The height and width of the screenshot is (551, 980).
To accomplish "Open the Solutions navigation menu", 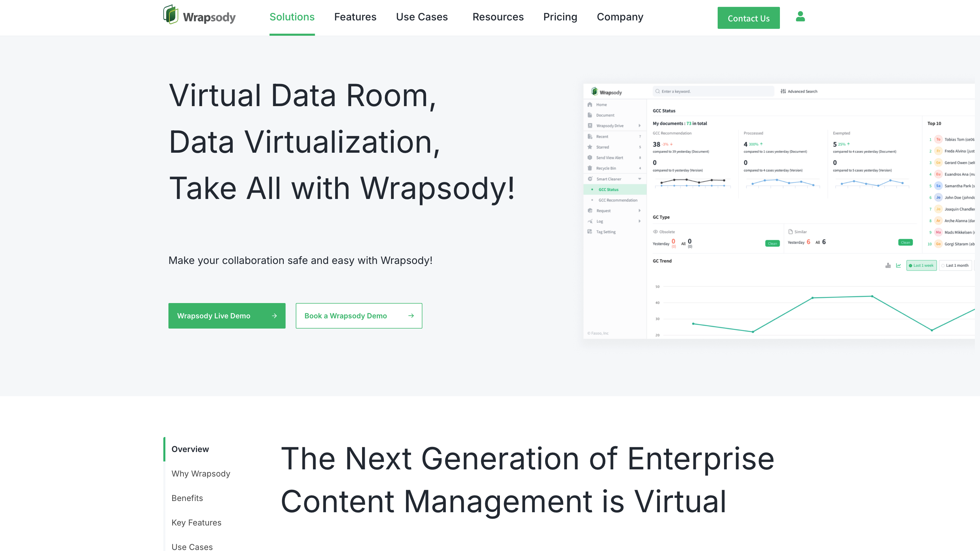I will point(292,17).
